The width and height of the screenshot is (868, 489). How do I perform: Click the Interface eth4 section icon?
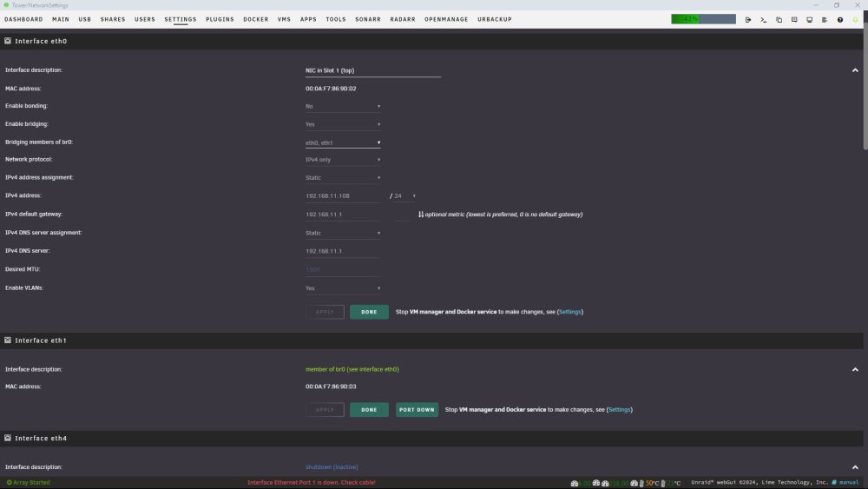[8, 438]
